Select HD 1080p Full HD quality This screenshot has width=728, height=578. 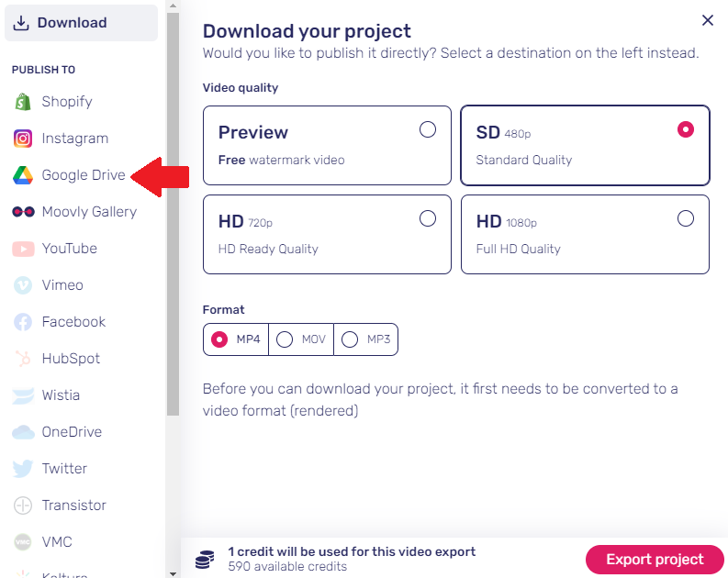point(585,234)
